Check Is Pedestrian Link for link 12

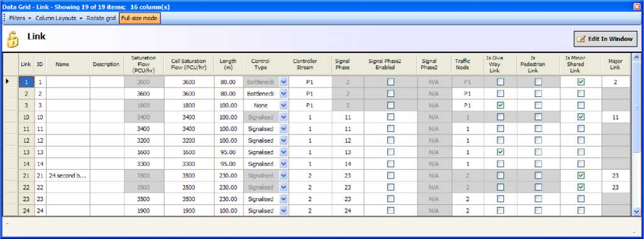pyautogui.click(x=538, y=140)
